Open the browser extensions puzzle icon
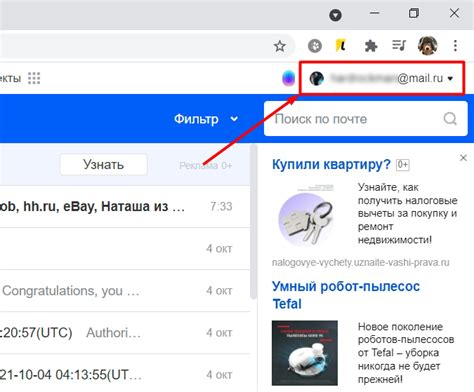474x392 pixels. coord(371,46)
